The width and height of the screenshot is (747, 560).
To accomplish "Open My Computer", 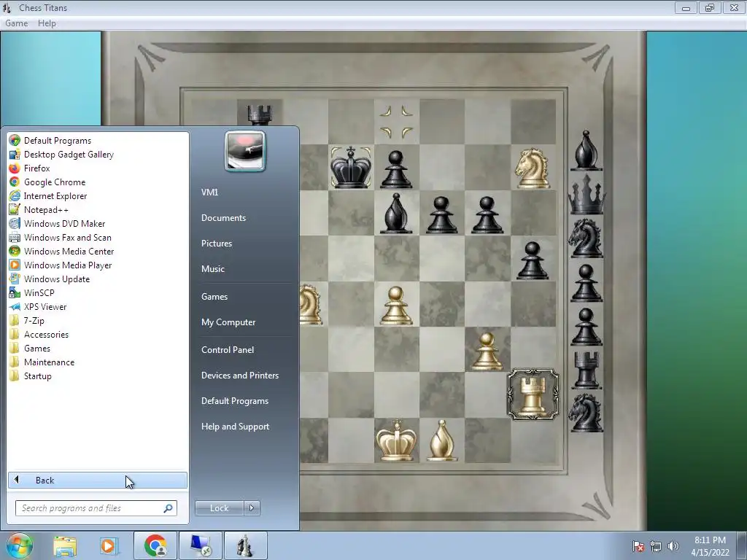I will pos(228,322).
